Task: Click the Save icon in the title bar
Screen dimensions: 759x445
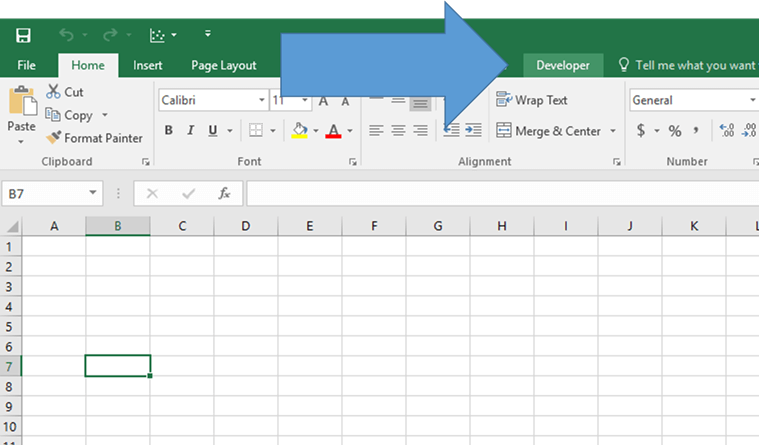Action: coord(23,35)
